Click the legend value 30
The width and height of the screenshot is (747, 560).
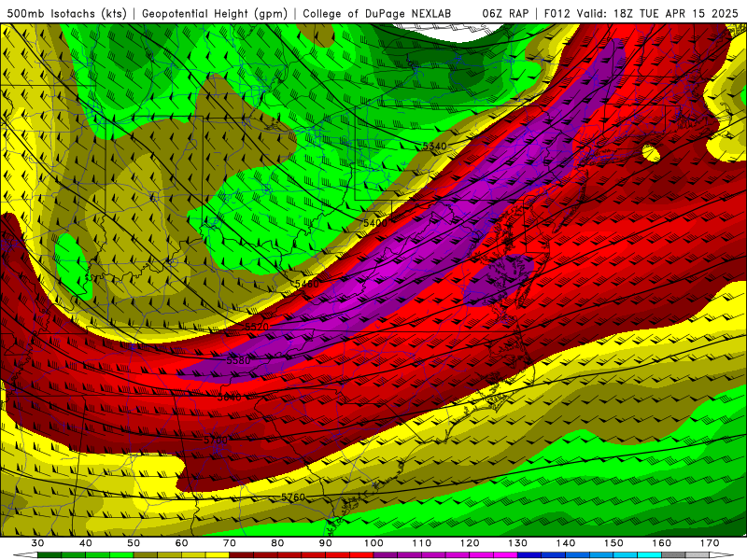[37, 543]
